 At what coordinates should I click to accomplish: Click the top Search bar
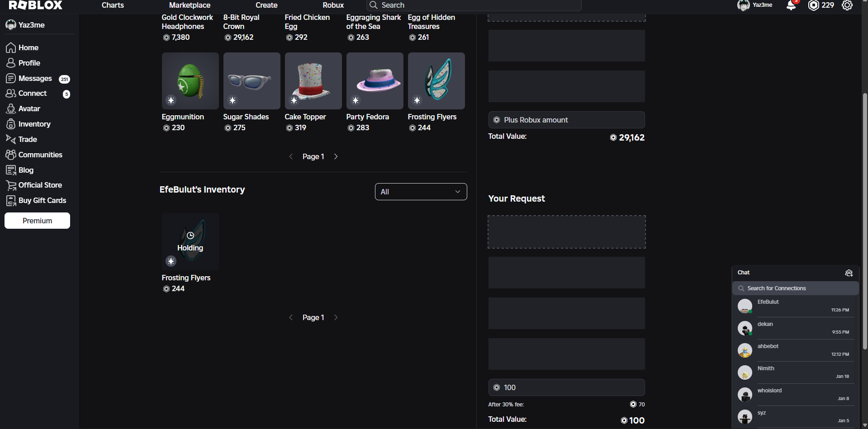pos(474,5)
